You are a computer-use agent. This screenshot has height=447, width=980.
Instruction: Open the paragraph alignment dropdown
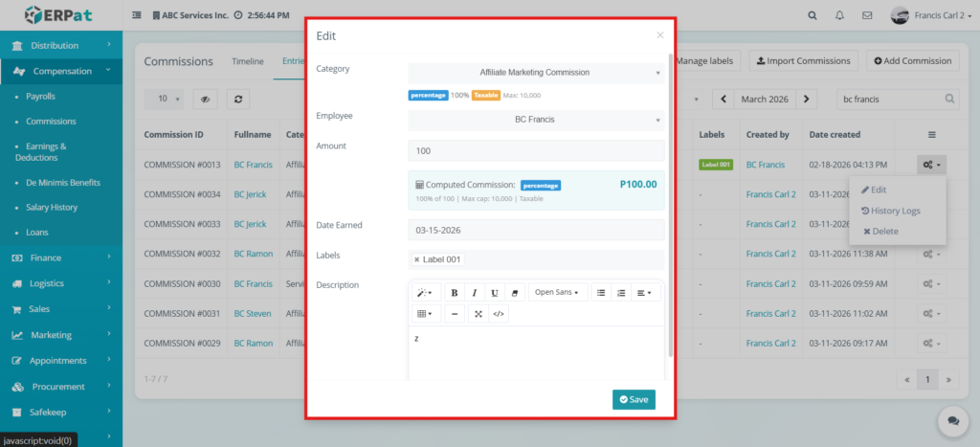(x=645, y=293)
